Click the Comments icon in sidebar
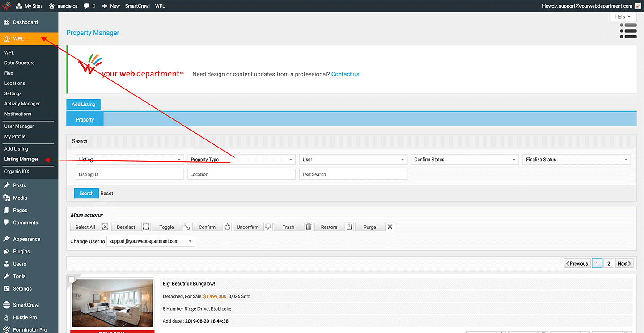 [6, 223]
